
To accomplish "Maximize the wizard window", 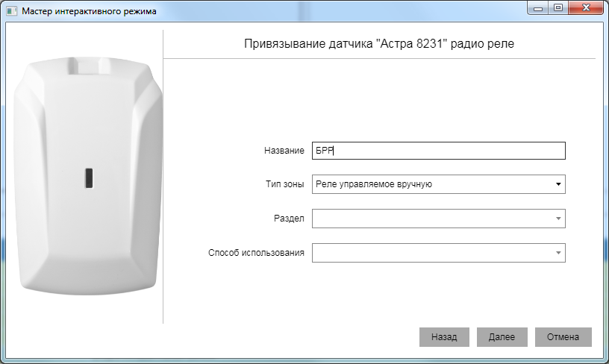I will [558, 7].
